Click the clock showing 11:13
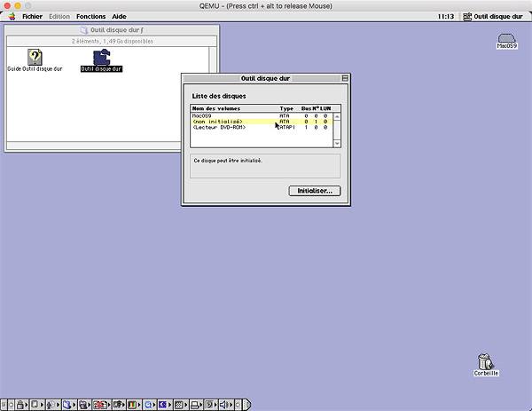The width and height of the screenshot is (532, 411). (445, 16)
